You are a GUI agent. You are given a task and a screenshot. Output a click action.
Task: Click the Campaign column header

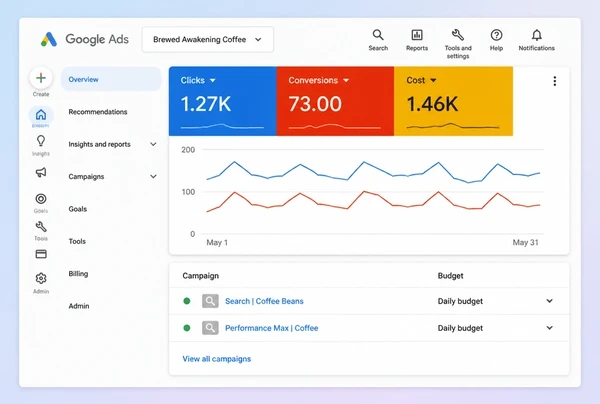tap(201, 276)
